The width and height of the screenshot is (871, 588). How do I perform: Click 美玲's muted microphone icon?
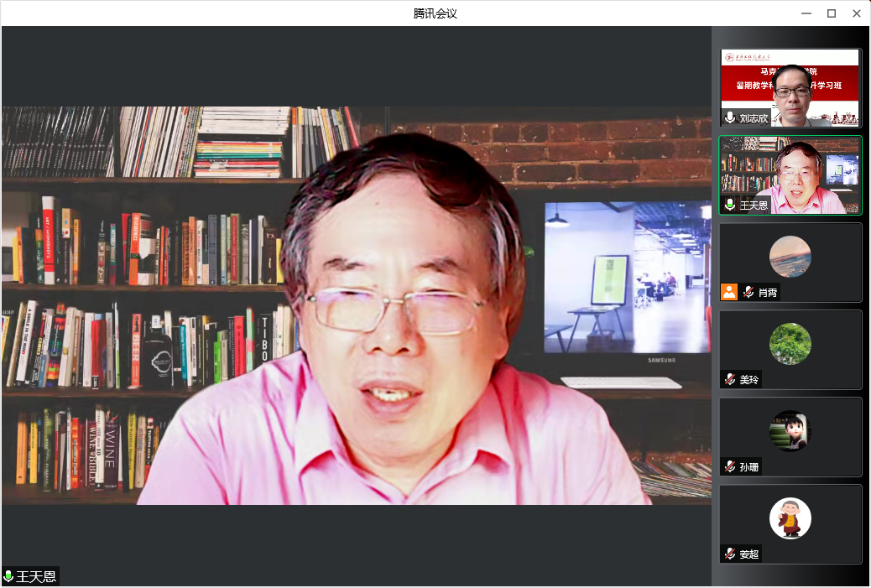730,380
